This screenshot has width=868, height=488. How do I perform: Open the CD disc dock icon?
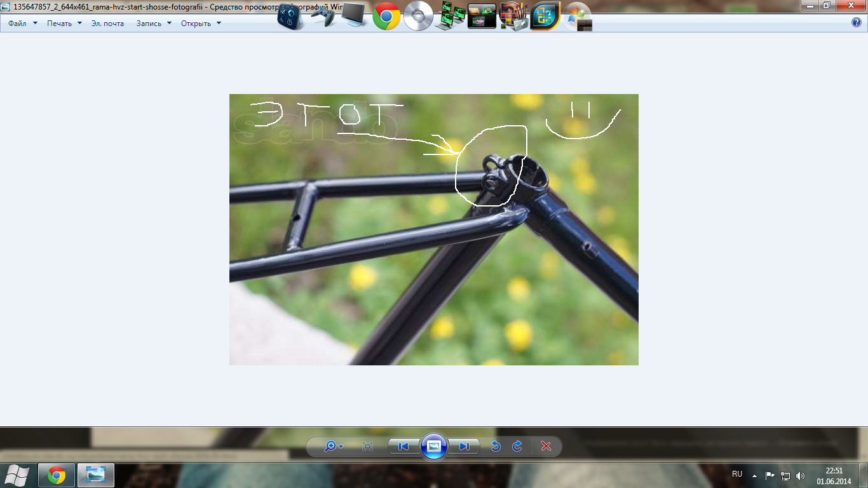click(418, 17)
